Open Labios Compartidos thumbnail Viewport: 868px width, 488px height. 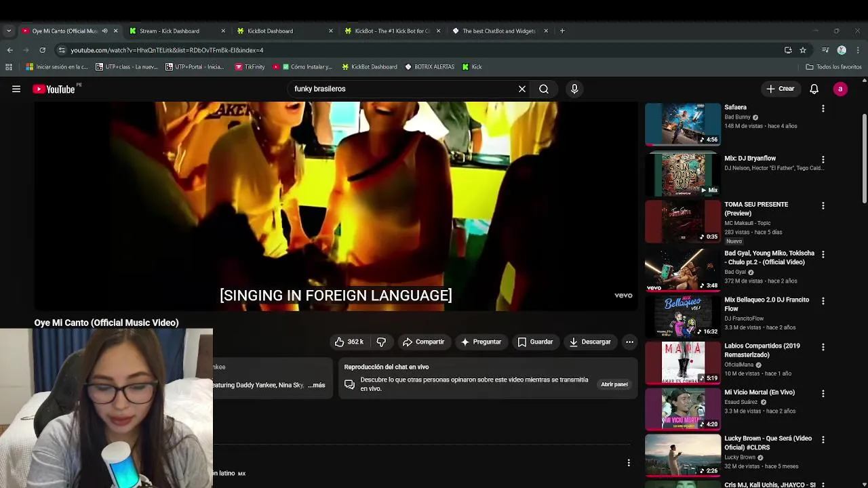click(x=682, y=363)
